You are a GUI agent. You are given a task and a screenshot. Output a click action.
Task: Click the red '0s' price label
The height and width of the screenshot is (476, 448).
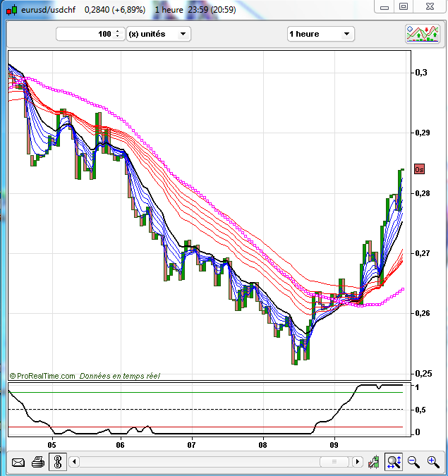point(419,169)
